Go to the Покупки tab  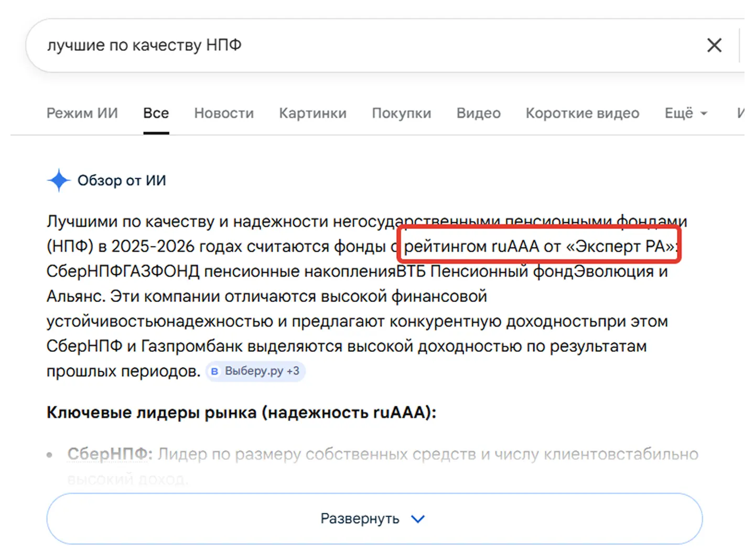click(x=402, y=113)
